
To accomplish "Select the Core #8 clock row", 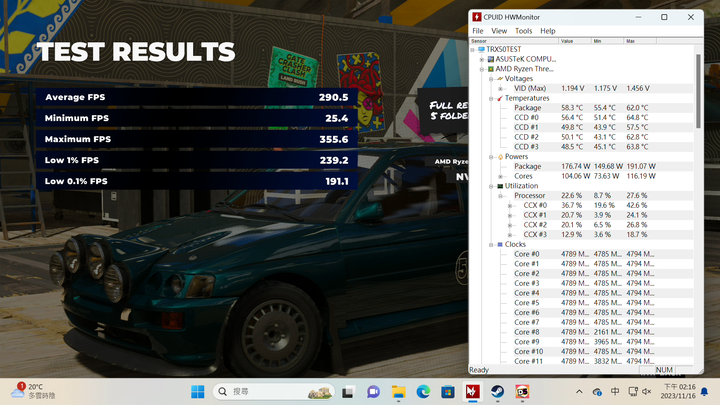I will [x=602, y=332].
